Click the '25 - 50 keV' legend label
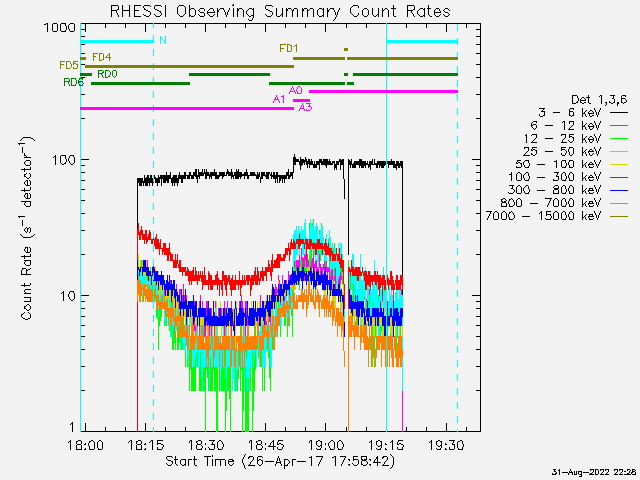Image resolution: width=640 pixels, height=480 pixels. 562,151
